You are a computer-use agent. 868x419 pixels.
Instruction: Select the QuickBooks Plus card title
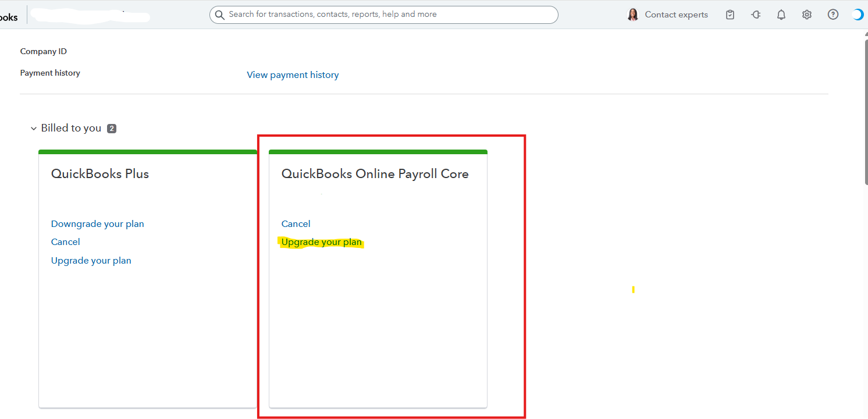(x=100, y=174)
